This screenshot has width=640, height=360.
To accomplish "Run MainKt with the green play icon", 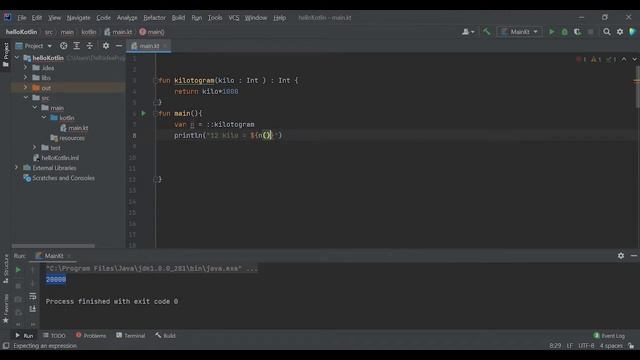I will click(x=552, y=32).
